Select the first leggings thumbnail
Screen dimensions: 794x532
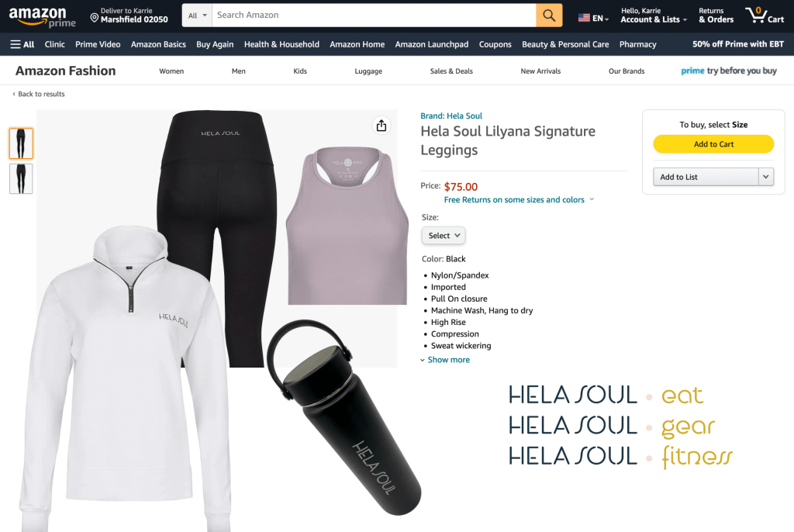(21, 143)
